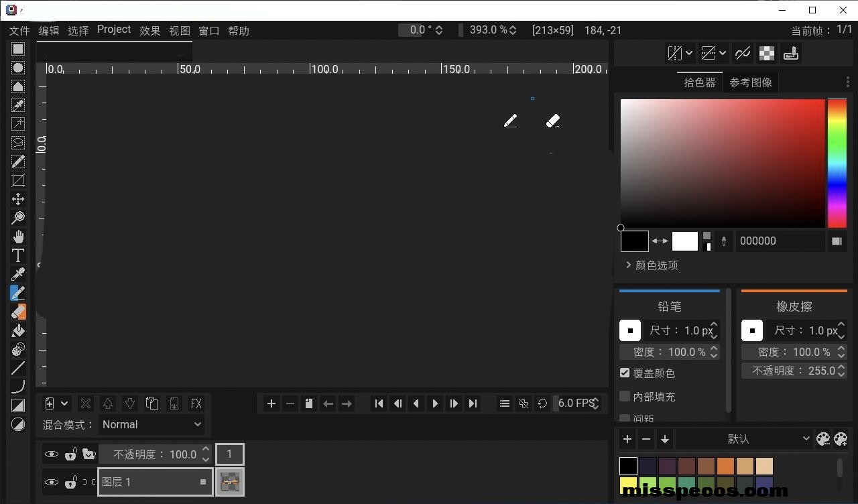The image size is (858, 504).
Task: Select the Paint Bucket fill tool
Action: click(x=18, y=330)
